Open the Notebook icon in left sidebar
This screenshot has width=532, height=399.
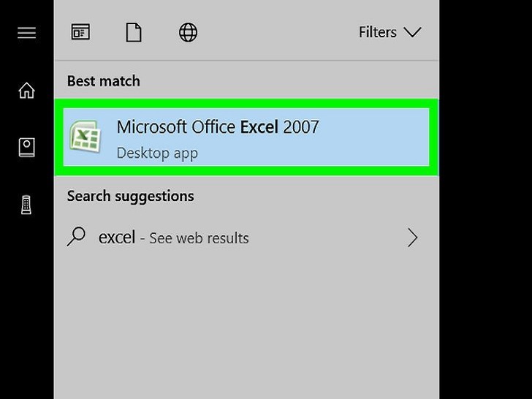tap(26, 148)
